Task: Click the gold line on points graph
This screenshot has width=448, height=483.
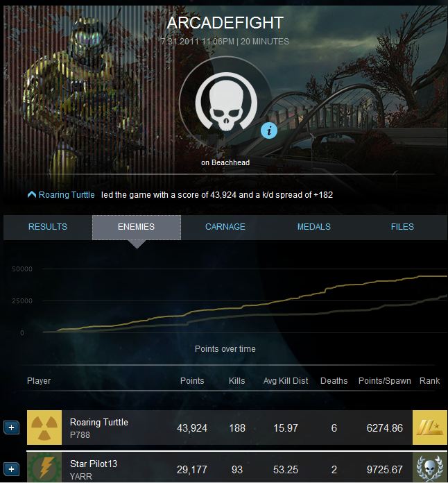Action: [246, 306]
